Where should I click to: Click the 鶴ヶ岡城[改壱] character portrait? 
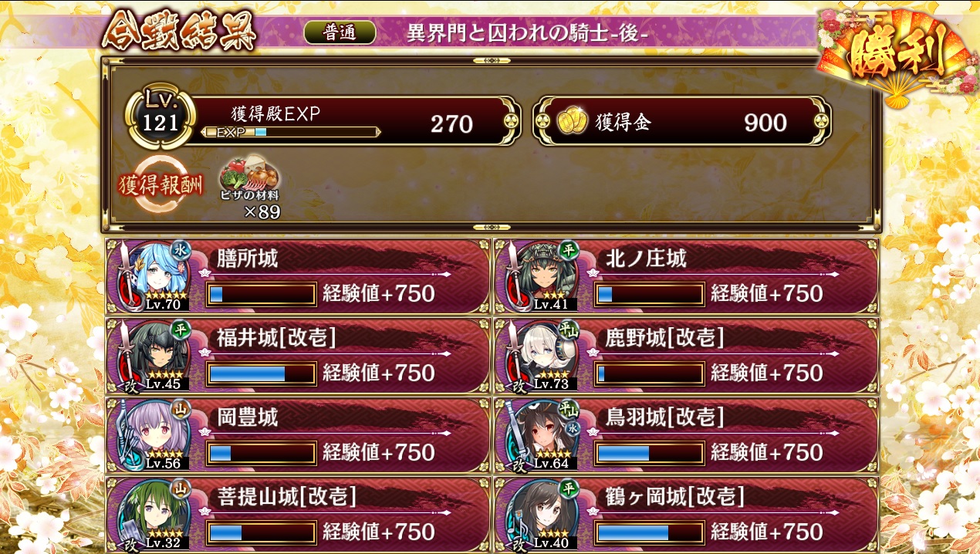pos(544,512)
